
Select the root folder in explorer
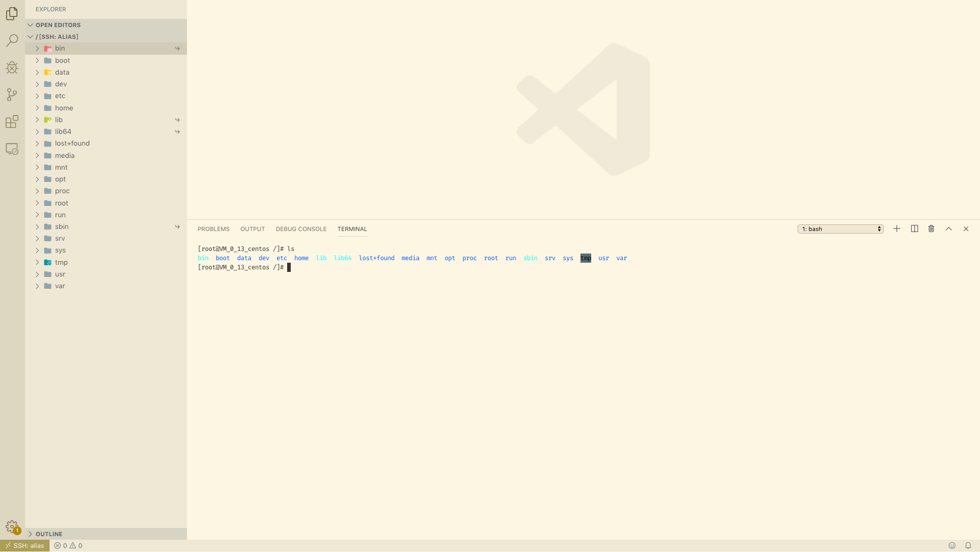pos(106,203)
